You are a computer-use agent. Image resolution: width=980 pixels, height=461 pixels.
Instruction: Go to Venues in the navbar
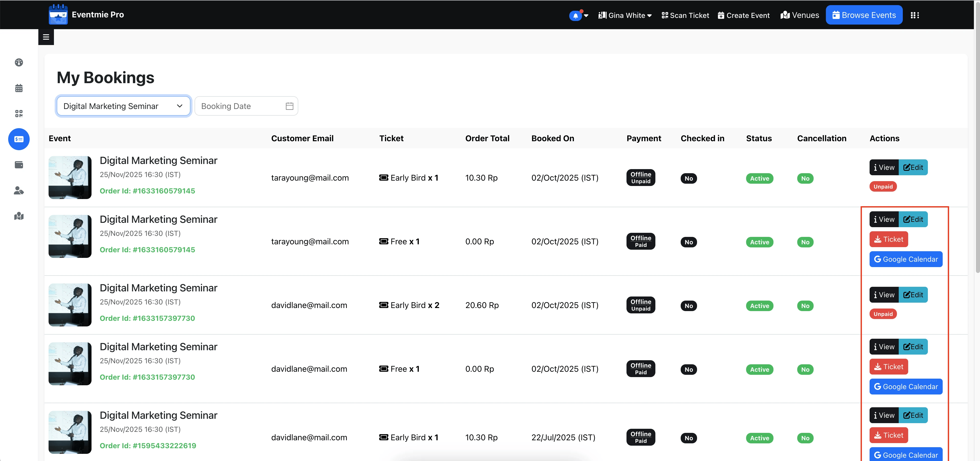pyautogui.click(x=800, y=15)
